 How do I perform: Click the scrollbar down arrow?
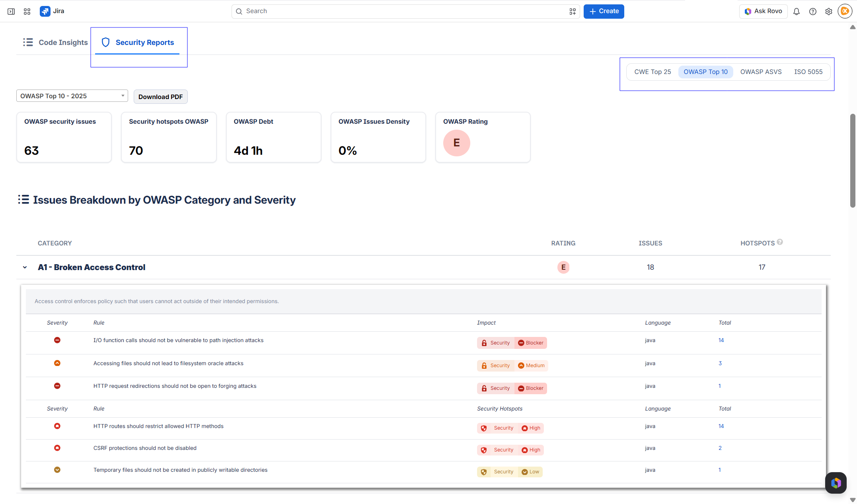(x=853, y=500)
